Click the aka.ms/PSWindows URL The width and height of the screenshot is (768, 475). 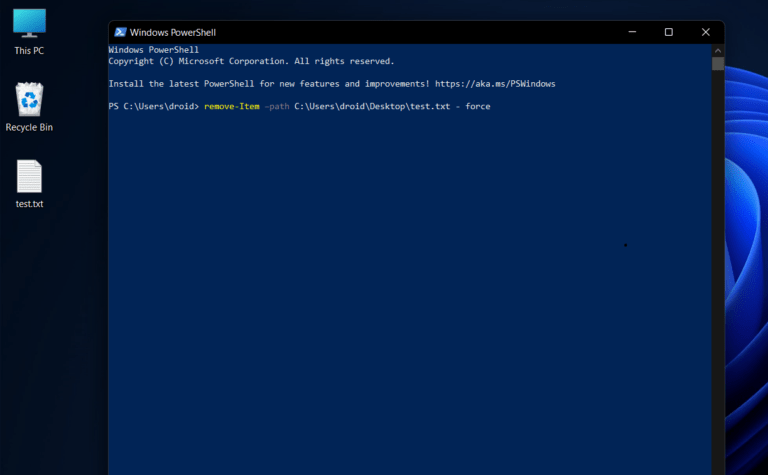click(495, 84)
